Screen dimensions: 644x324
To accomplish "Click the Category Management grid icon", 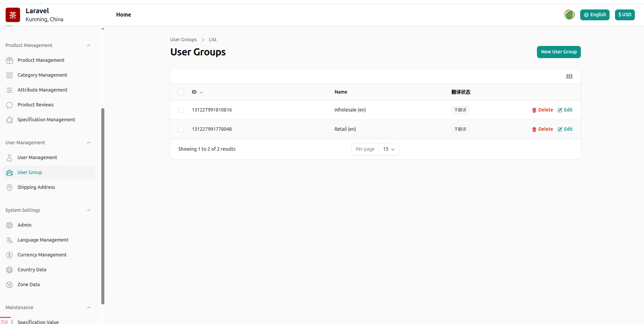I will [9, 75].
